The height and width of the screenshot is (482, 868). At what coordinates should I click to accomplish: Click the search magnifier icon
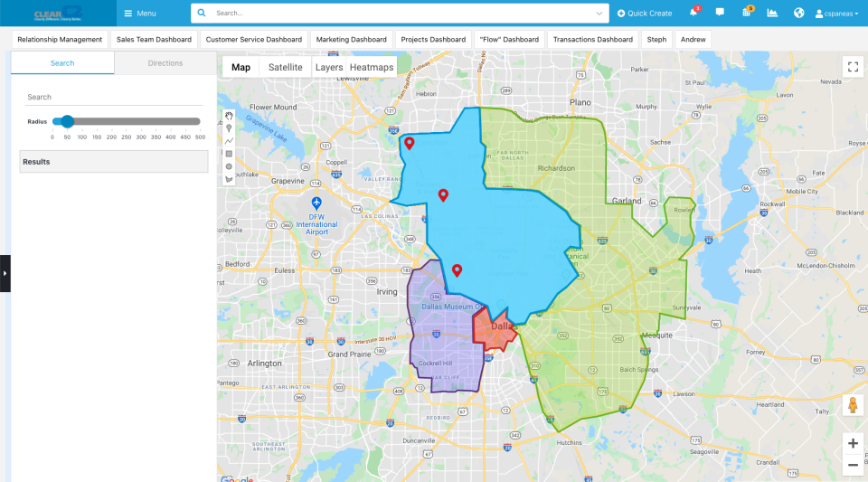(202, 13)
